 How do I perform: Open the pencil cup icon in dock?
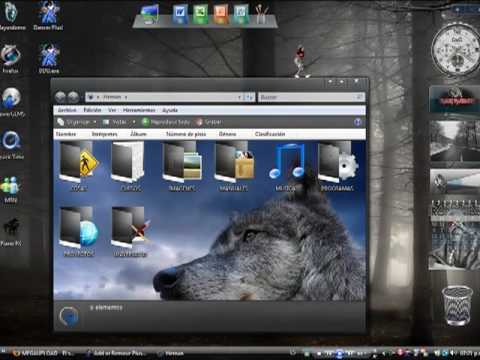point(262,15)
